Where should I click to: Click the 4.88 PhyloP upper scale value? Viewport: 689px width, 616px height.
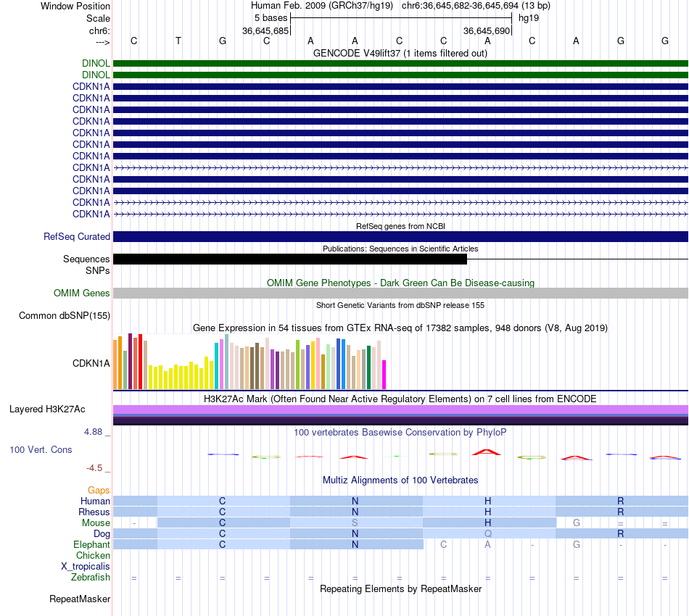[93, 432]
